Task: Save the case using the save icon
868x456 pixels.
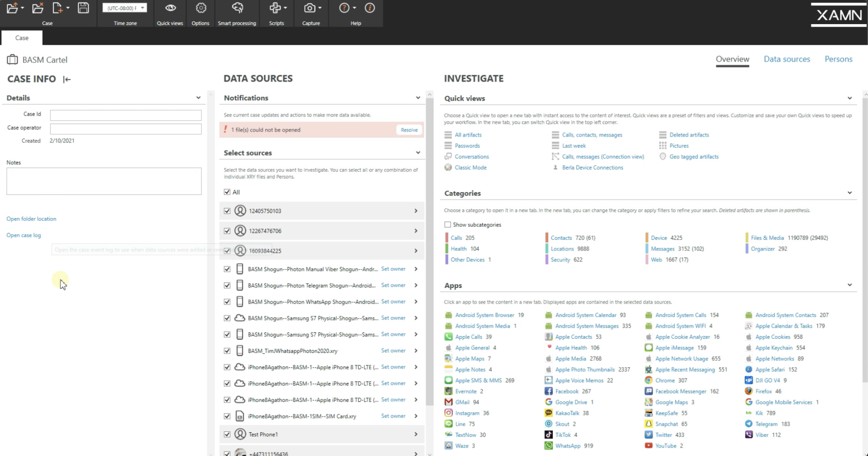Action: (83, 7)
